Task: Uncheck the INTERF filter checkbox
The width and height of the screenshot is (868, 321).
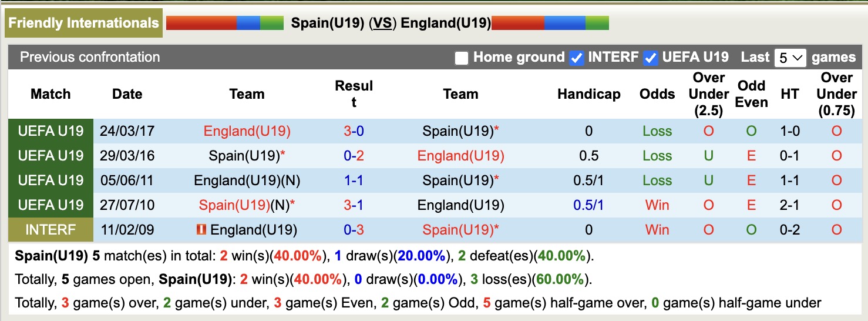Action: 577,58
